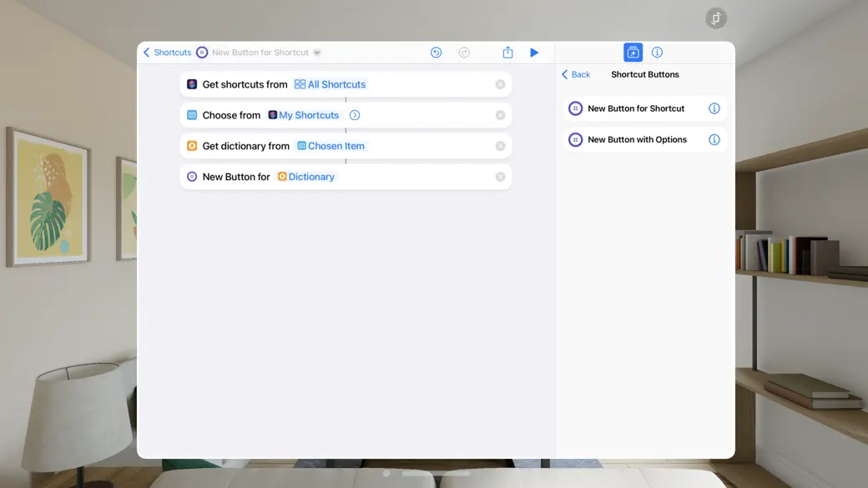Click the undo arrow icon
Image resolution: width=868 pixels, height=488 pixels.
pos(436,52)
